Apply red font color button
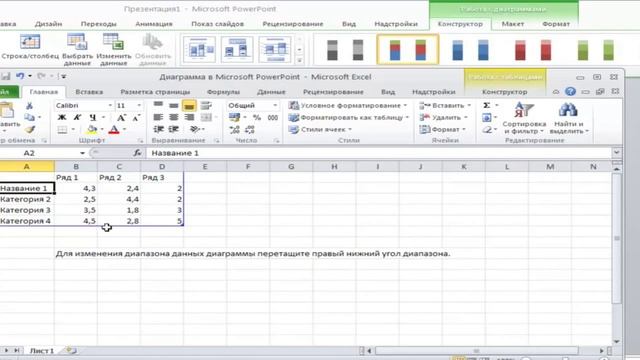The width and height of the screenshot is (640, 360). [114, 130]
